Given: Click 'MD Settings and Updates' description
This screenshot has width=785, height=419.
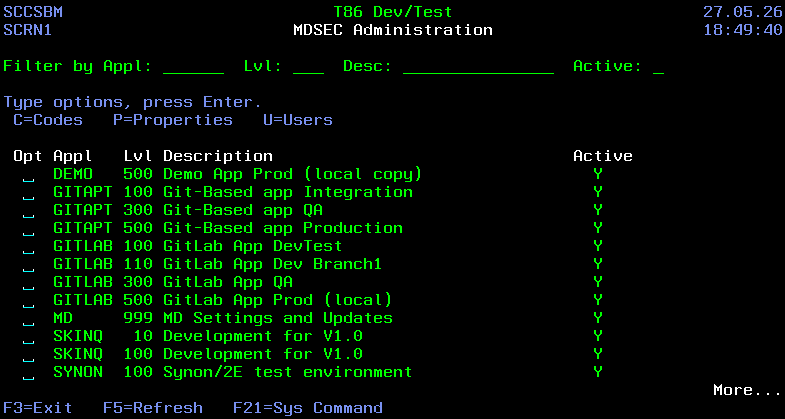Looking at the screenshot, I should (x=278, y=318).
